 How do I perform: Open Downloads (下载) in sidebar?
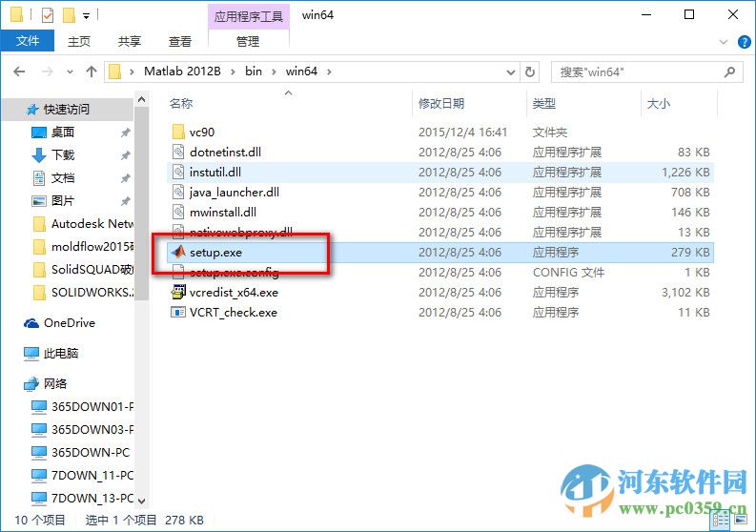click(63, 154)
